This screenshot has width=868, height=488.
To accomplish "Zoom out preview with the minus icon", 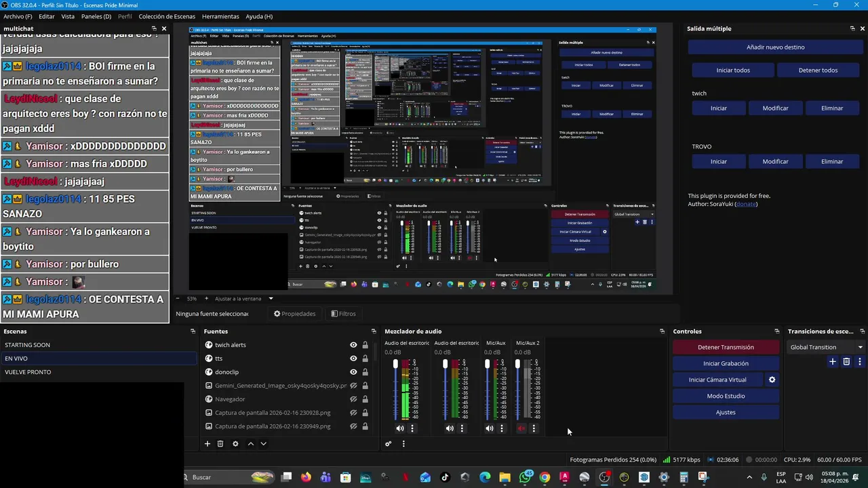I will (x=178, y=298).
